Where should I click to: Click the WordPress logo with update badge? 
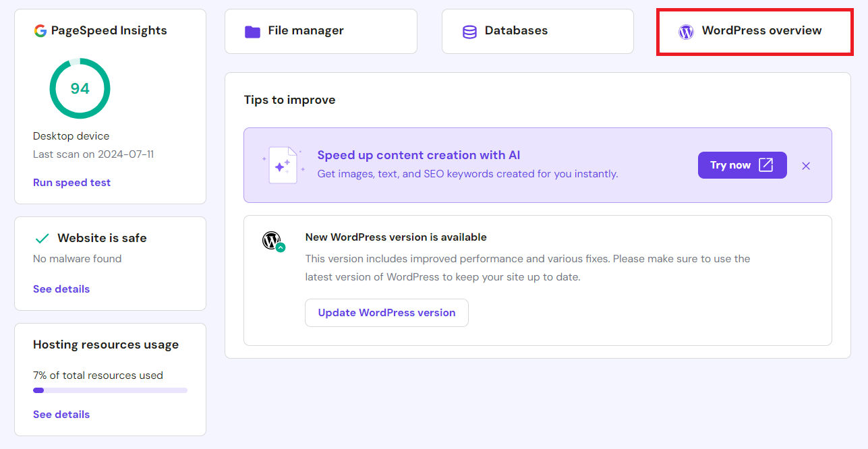point(272,241)
